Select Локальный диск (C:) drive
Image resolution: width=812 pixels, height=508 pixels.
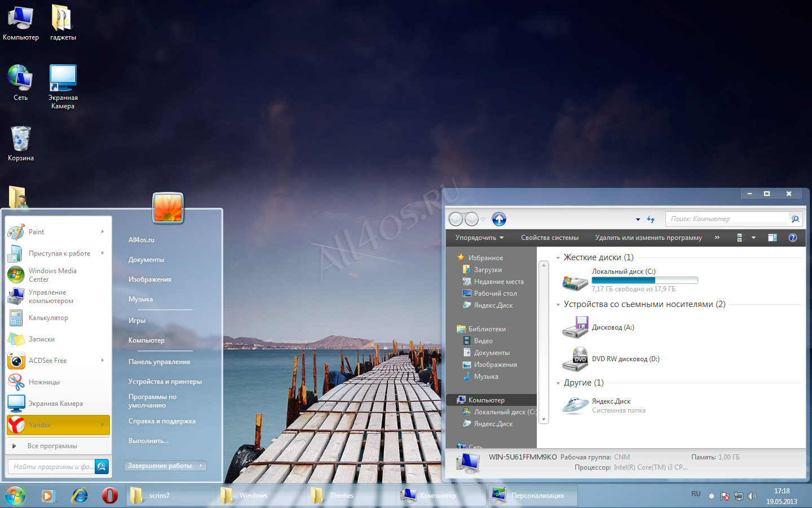point(630,280)
